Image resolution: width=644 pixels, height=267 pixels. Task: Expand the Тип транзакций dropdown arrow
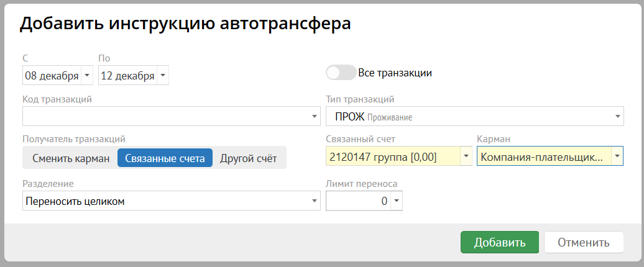tap(618, 116)
